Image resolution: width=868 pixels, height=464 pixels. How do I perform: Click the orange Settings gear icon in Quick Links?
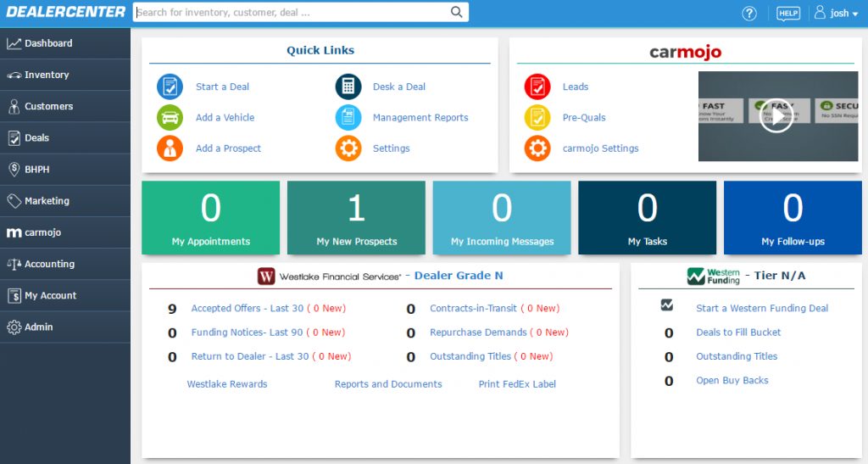click(x=348, y=148)
